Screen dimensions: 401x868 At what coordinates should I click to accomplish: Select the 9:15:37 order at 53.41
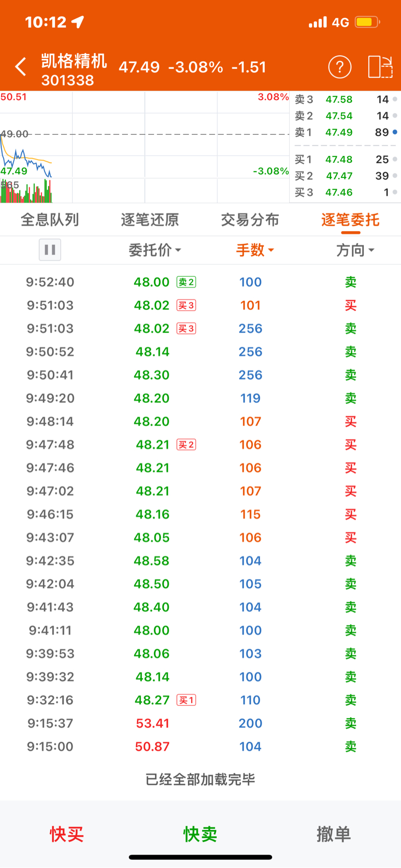pyautogui.click(x=200, y=723)
